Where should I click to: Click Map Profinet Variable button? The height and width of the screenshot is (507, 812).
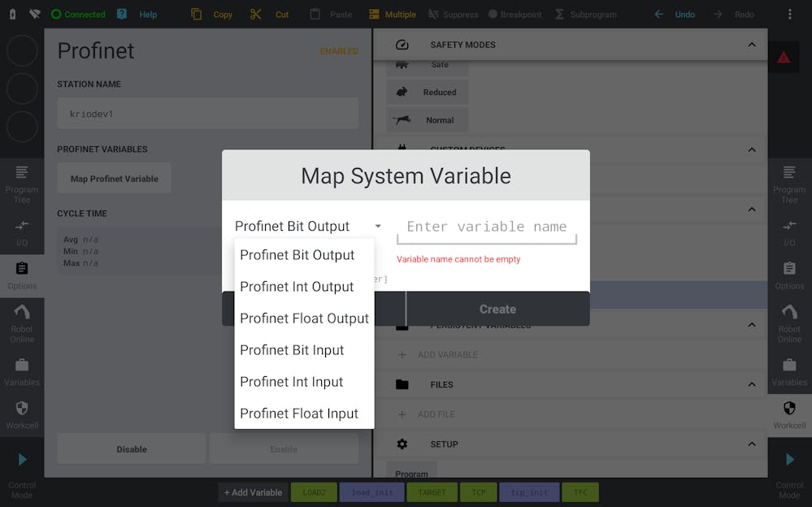[115, 179]
